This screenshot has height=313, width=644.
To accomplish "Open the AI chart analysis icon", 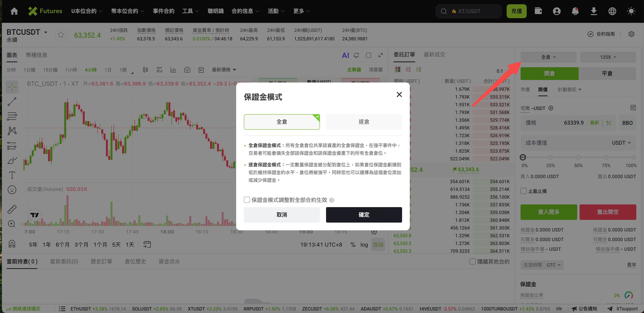I will click(x=345, y=55).
